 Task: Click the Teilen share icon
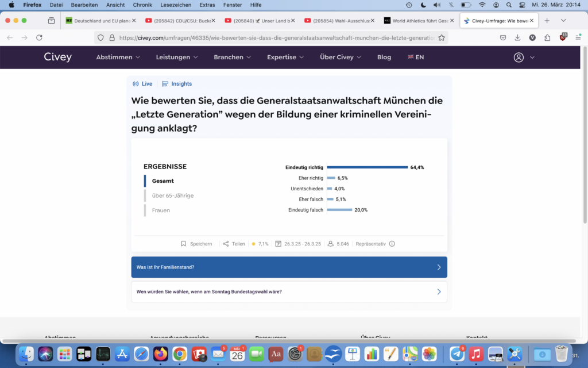(226, 244)
